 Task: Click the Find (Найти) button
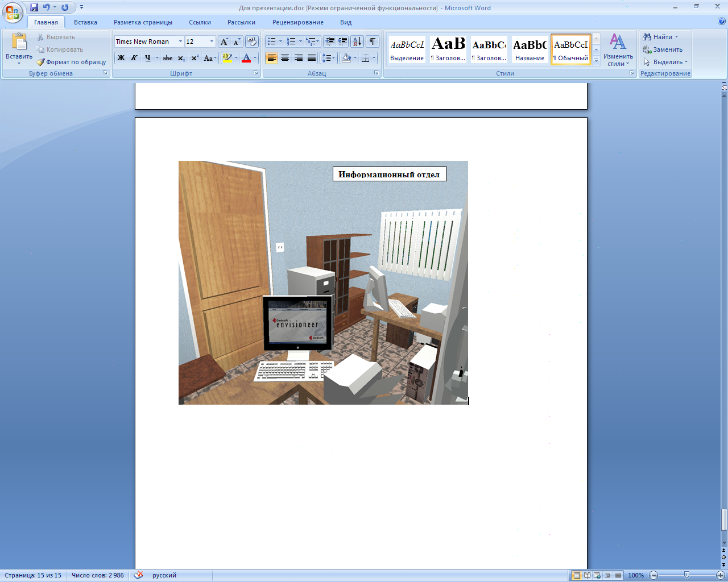(661, 37)
